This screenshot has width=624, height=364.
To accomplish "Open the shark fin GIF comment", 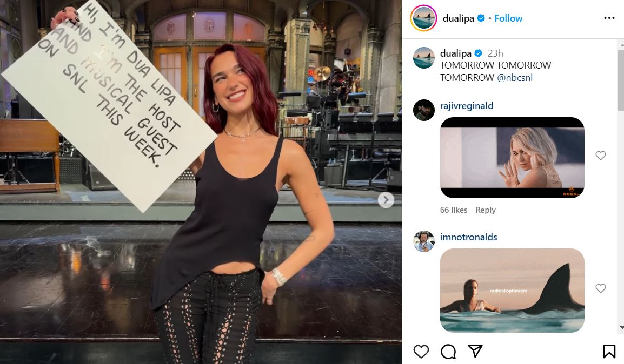I will click(x=512, y=291).
